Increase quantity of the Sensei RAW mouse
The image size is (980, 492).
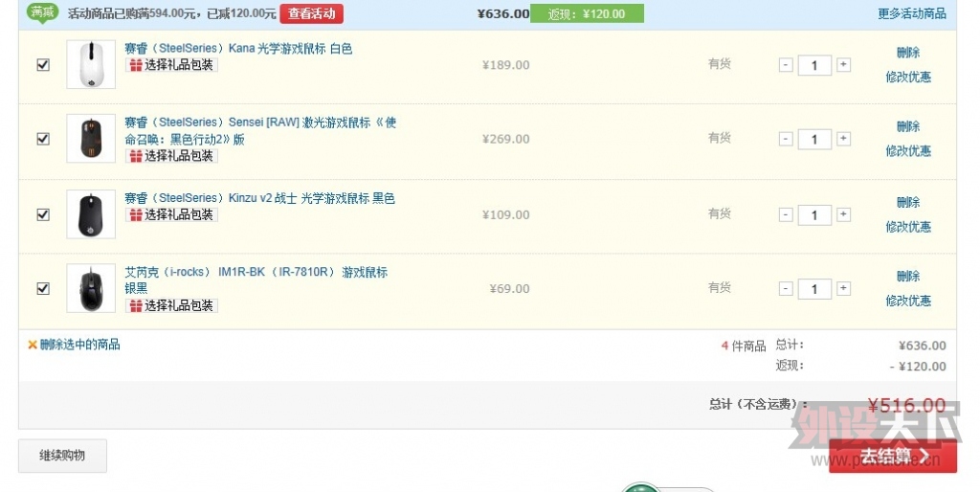[x=843, y=139]
